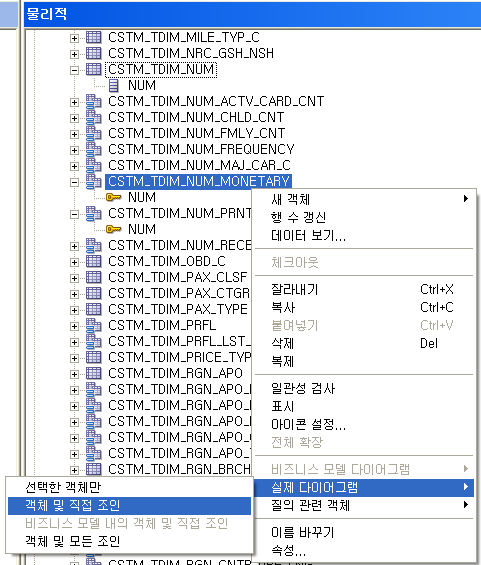481x565 pixels.
Task: Select CSTM_TDIM_PRICE_TYP tree row
Action: [x=179, y=357]
